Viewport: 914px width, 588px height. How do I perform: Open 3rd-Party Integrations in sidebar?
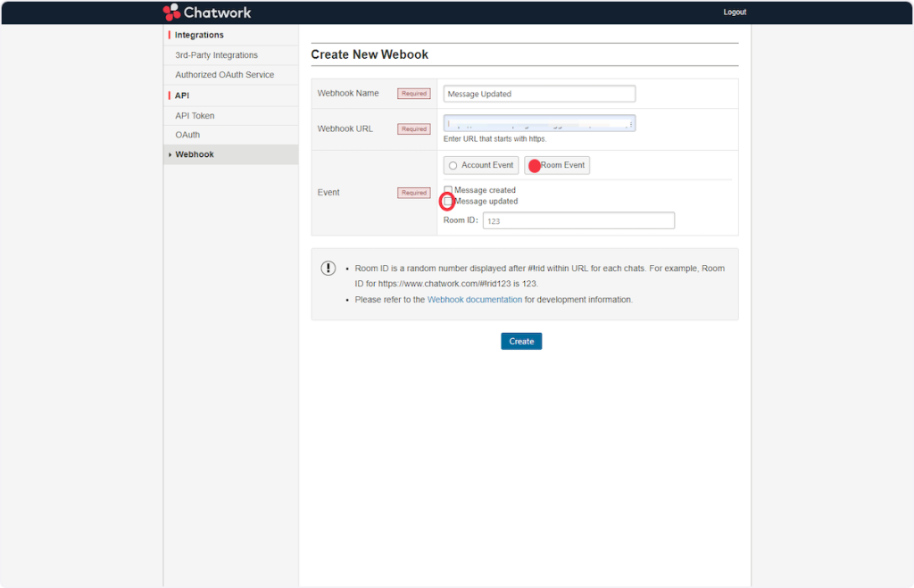coord(216,55)
